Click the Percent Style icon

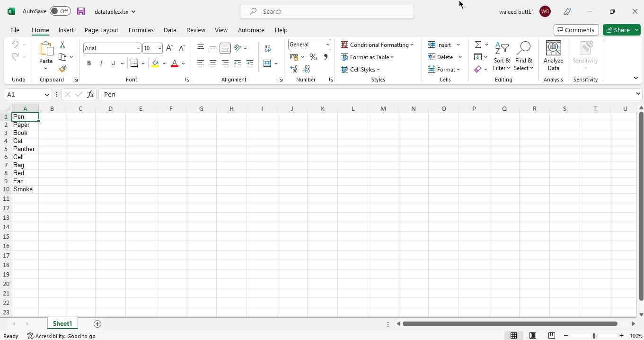pyautogui.click(x=313, y=57)
